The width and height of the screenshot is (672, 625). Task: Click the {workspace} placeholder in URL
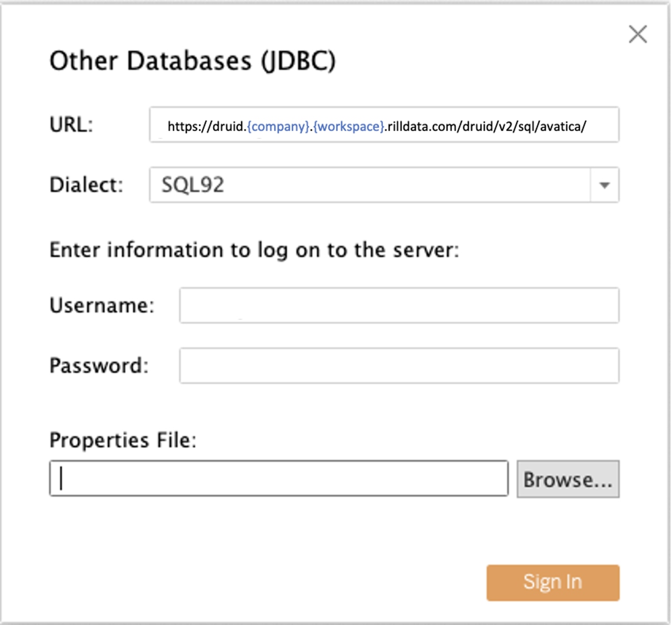click(x=349, y=127)
